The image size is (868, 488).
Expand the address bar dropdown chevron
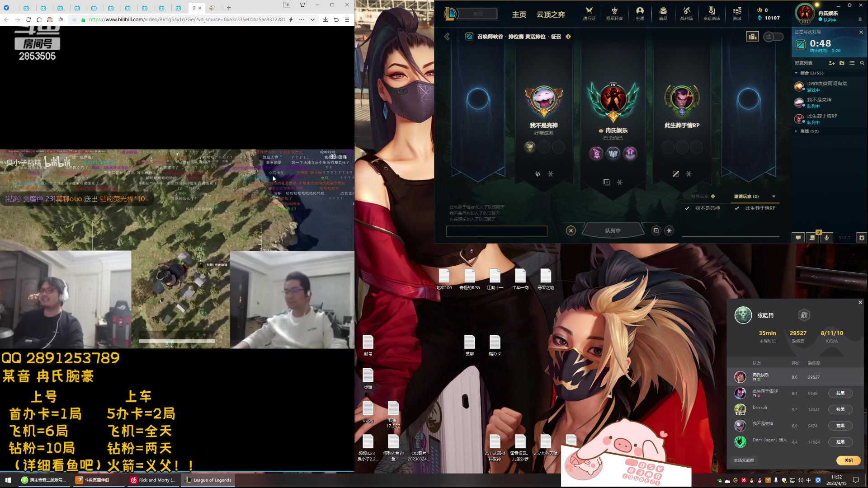(312, 19)
